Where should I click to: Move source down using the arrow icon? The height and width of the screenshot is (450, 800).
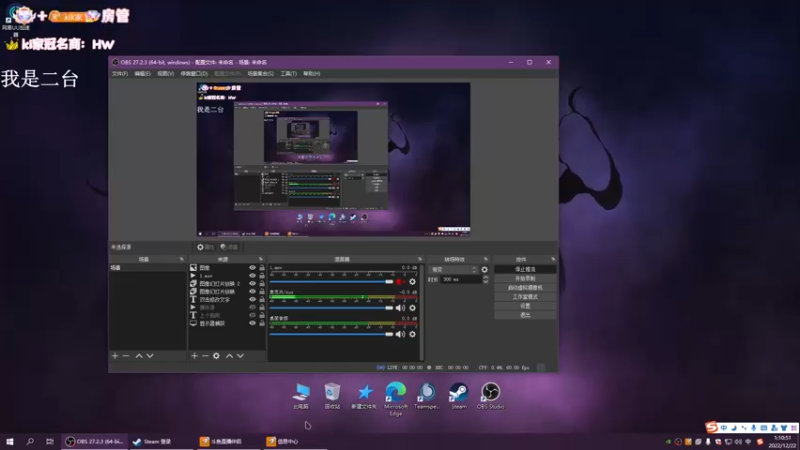pyautogui.click(x=240, y=356)
